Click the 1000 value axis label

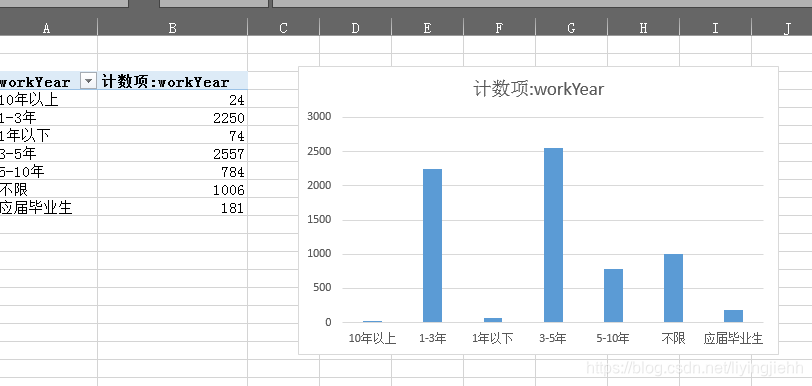coord(319,254)
